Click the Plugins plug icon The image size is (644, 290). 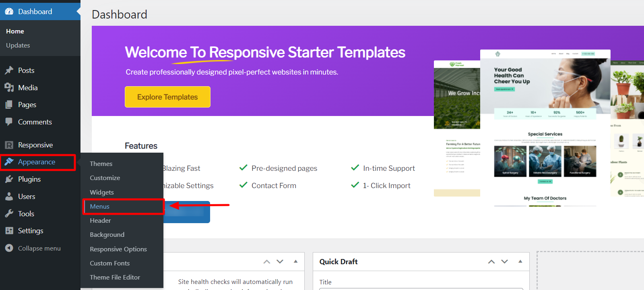[9, 179]
